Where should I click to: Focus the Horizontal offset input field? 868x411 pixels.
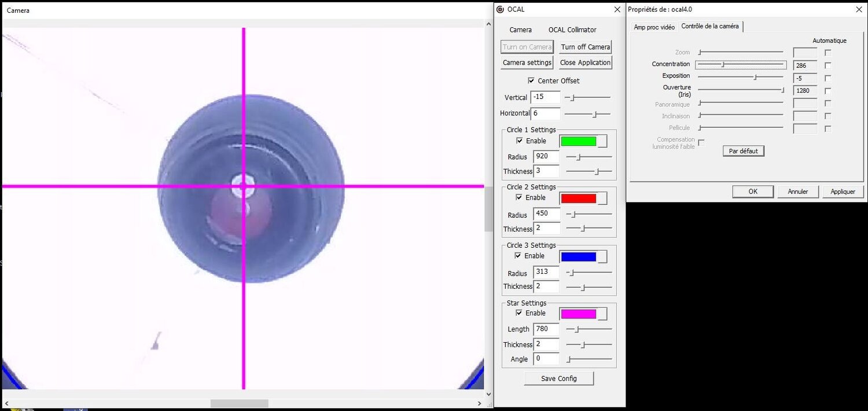(546, 113)
